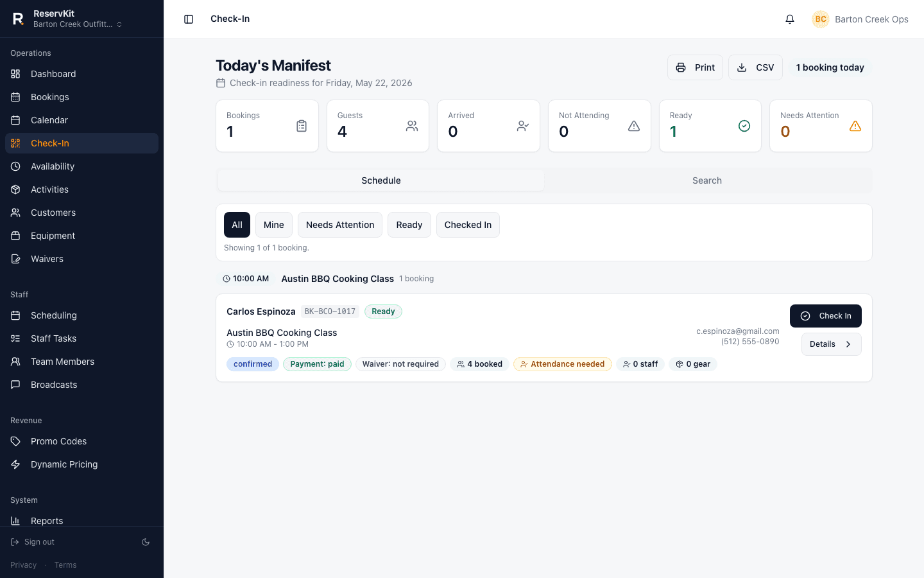Click the Payment: paid chip
The image size is (924, 578).
click(x=317, y=364)
